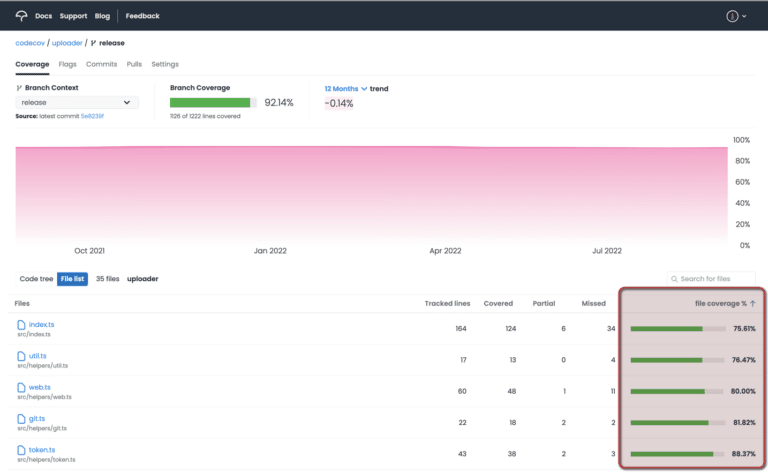
Task: Click the file icon beside web.ts
Action: (21, 387)
